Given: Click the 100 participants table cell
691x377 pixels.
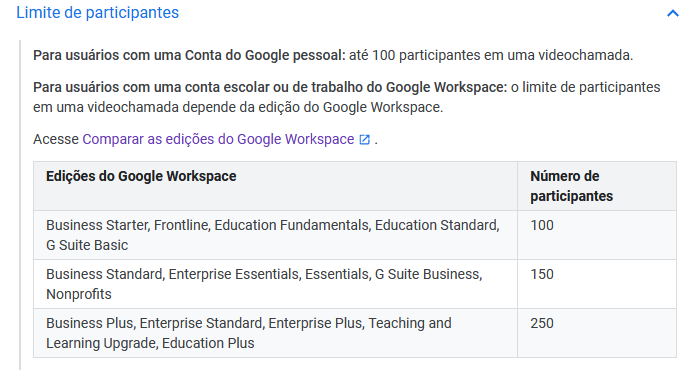Looking at the screenshot, I should click(x=597, y=235).
